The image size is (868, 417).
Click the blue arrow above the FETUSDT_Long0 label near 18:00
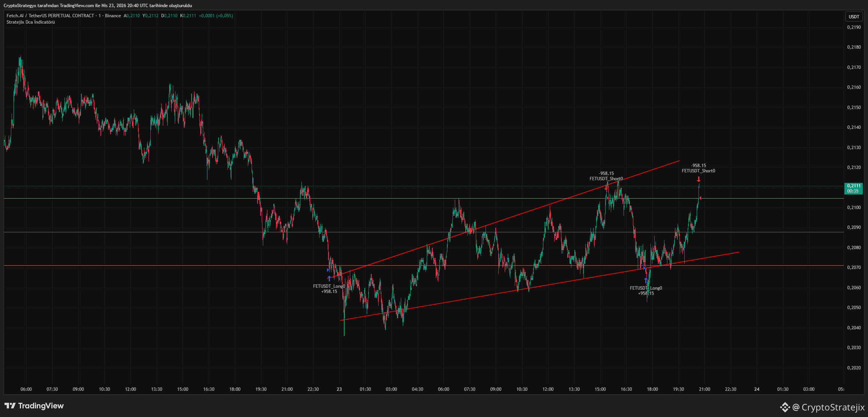646,280
